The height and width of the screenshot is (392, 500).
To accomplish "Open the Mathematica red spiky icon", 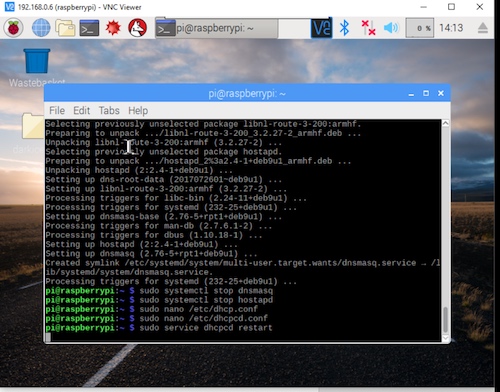I will point(113,28).
